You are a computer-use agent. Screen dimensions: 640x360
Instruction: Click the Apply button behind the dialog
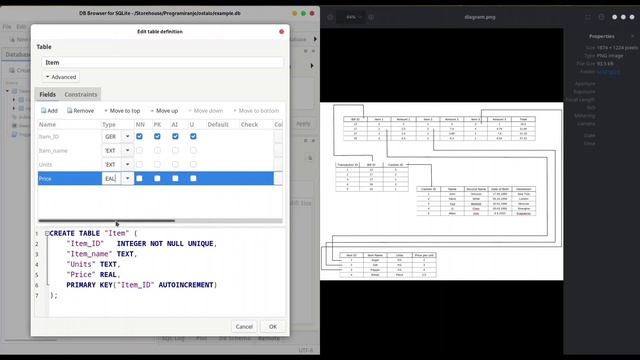point(303,123)
